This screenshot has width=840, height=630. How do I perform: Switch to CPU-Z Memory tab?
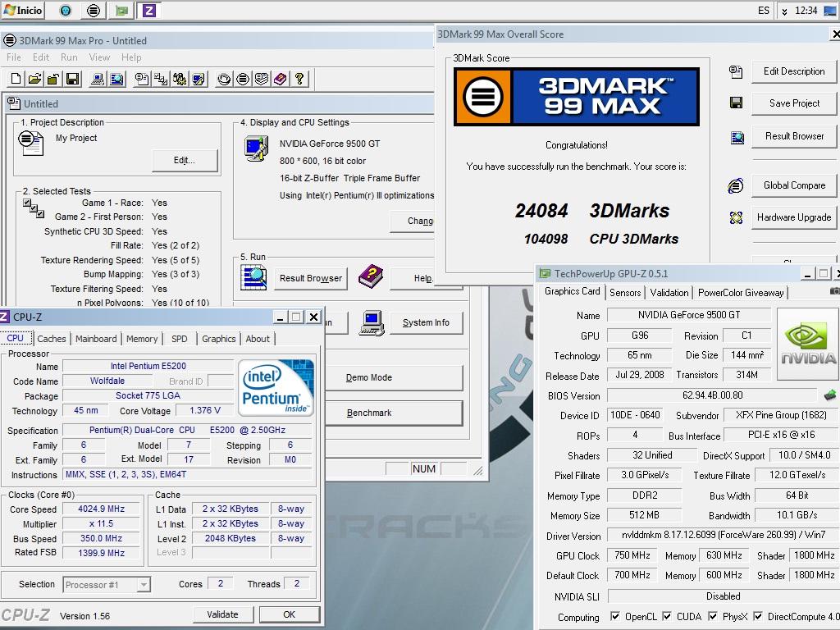click(142, 339)
